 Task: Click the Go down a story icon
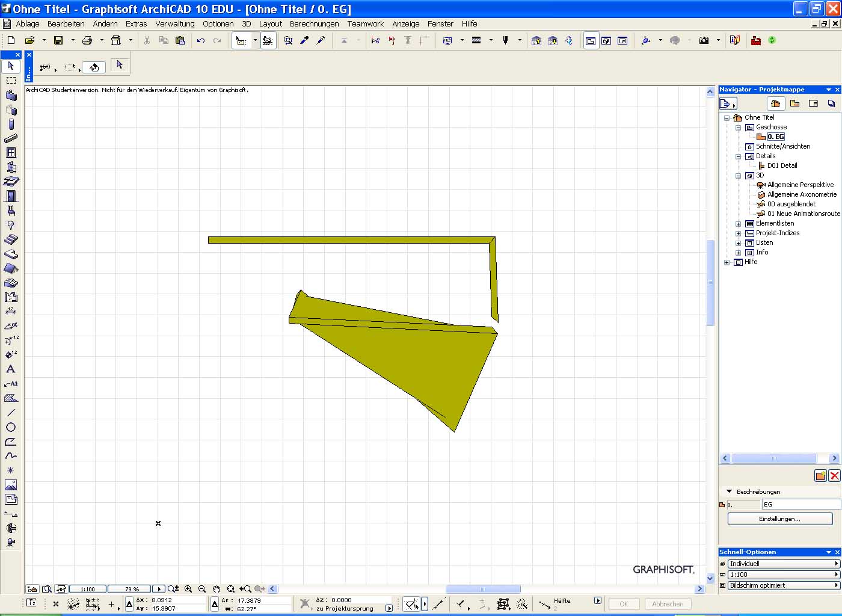pyautogui.click(x=553, y=40)
